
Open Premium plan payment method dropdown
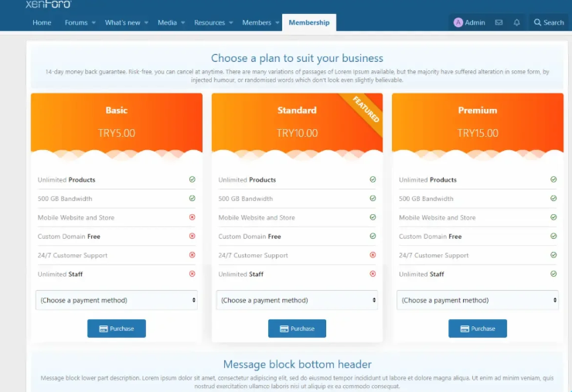(477, 300)
